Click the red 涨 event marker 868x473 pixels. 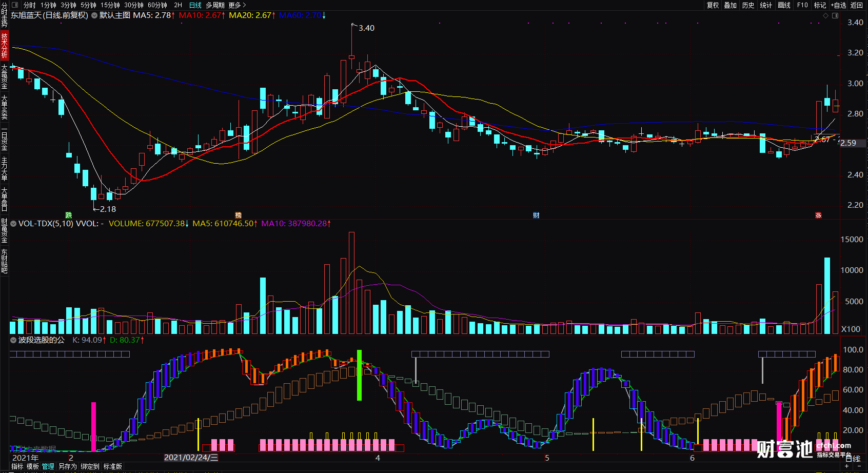coord(819,215)
